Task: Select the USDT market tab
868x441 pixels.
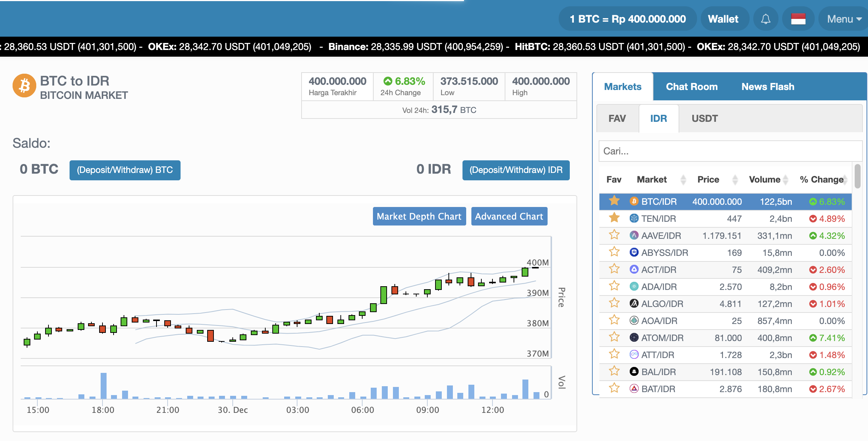Action: coord(704,118)
